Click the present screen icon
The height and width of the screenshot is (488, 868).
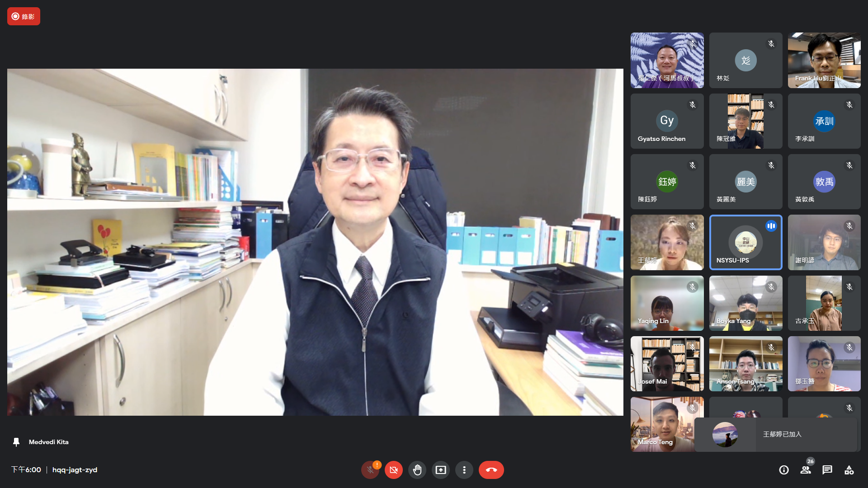[x=441, y=470]
